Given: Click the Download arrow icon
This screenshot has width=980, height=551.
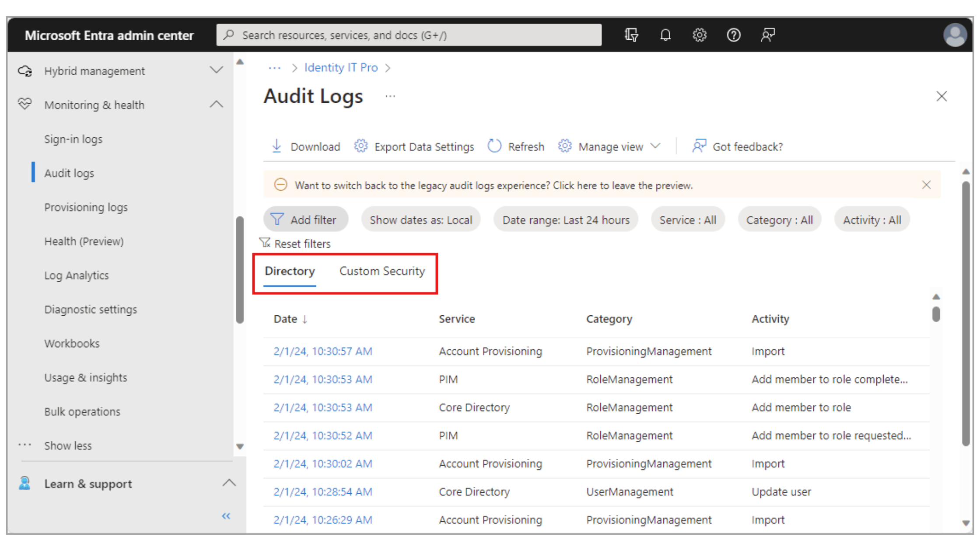Looking at the screenshot, I should [276, 146].
